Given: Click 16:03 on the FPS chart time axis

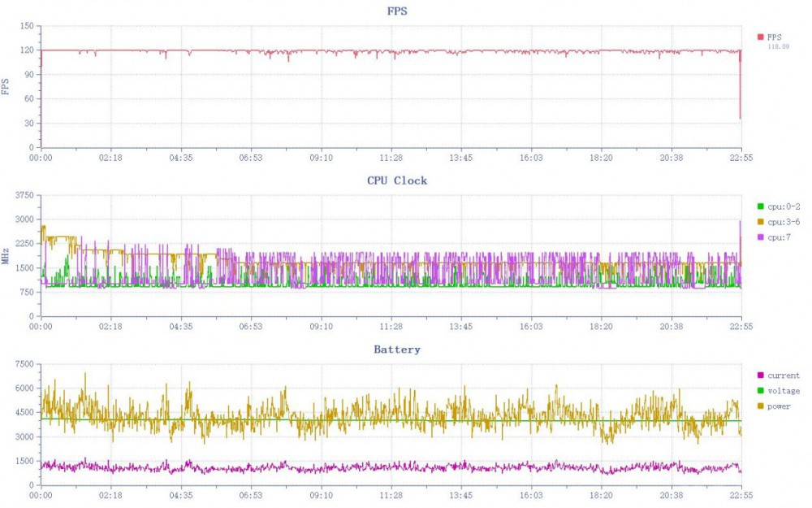Looking at the screenshot, I should [x=531, y=158].
